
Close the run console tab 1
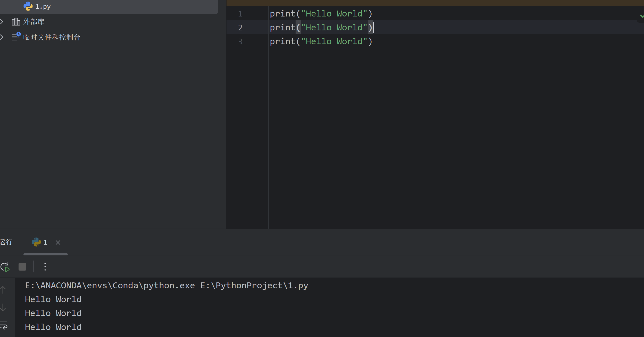58,242
